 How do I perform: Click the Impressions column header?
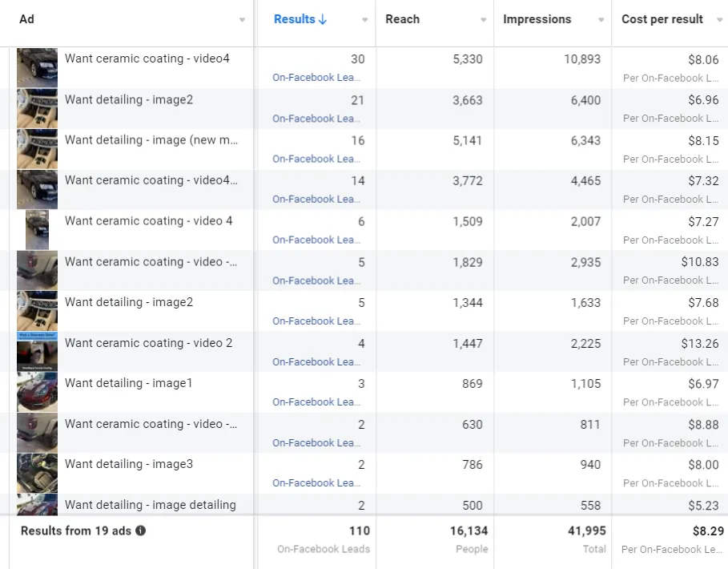click(537, 19)
